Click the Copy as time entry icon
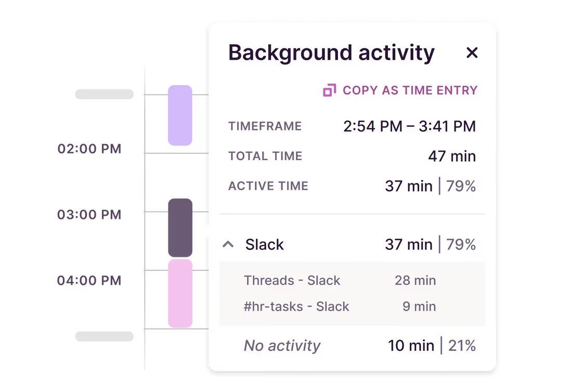The width and height of the screenshot is (572, 392). click(x=329, y=90)
